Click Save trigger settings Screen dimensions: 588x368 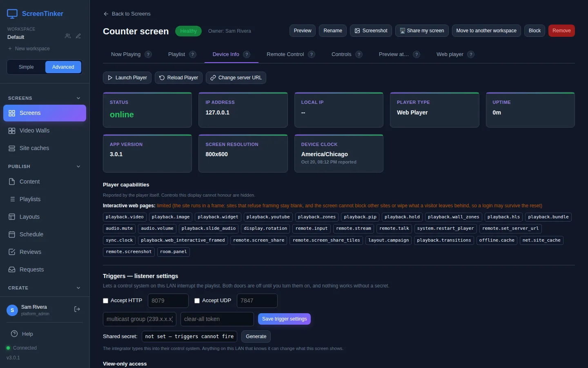click(284, 319)
